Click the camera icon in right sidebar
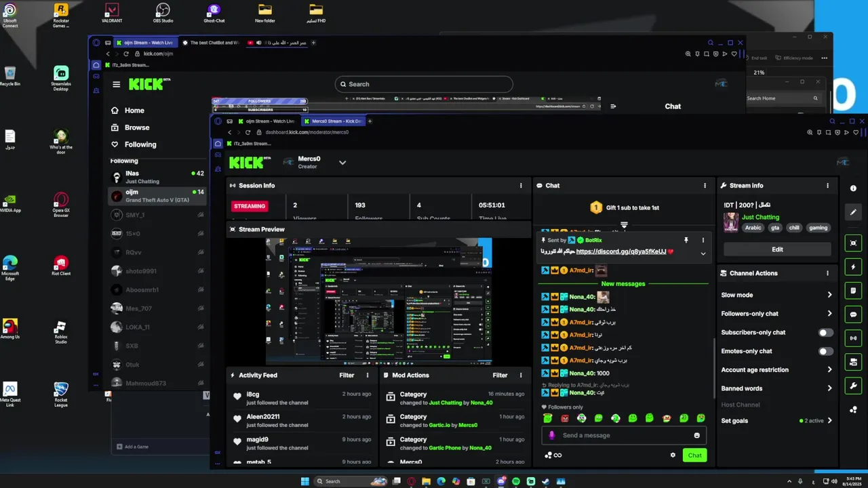 pyautogui.click(x=853, y=362)
